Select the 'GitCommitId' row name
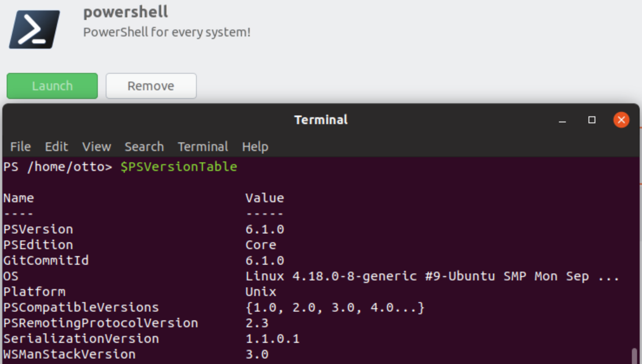This screenshot has width=642, height=364. [46, 260]
